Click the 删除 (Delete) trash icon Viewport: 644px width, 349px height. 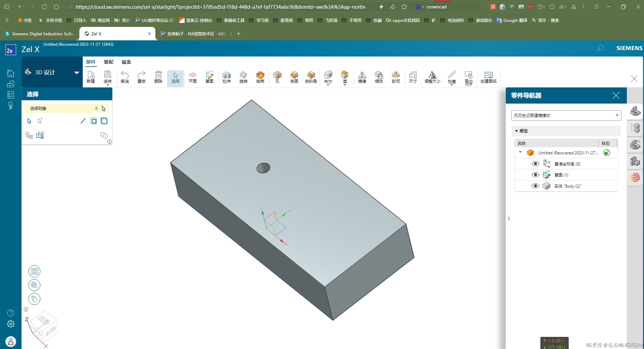click(158, 77)
